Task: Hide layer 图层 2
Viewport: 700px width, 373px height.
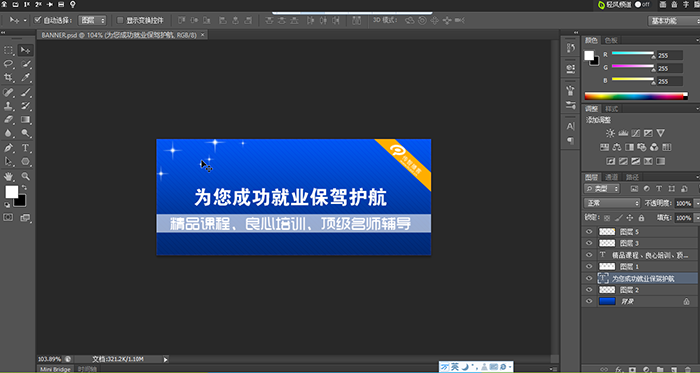Action: (589, 290)
